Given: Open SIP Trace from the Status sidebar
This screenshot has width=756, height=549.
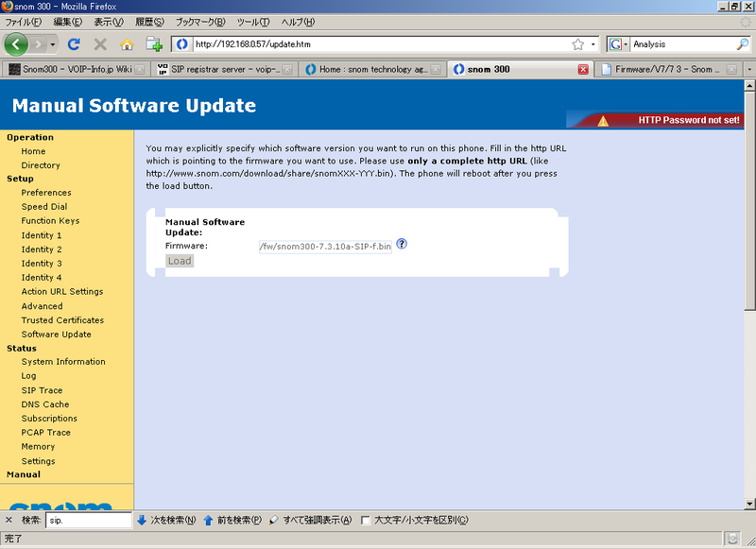Looking at the screenshot, I should click(41, 389).
